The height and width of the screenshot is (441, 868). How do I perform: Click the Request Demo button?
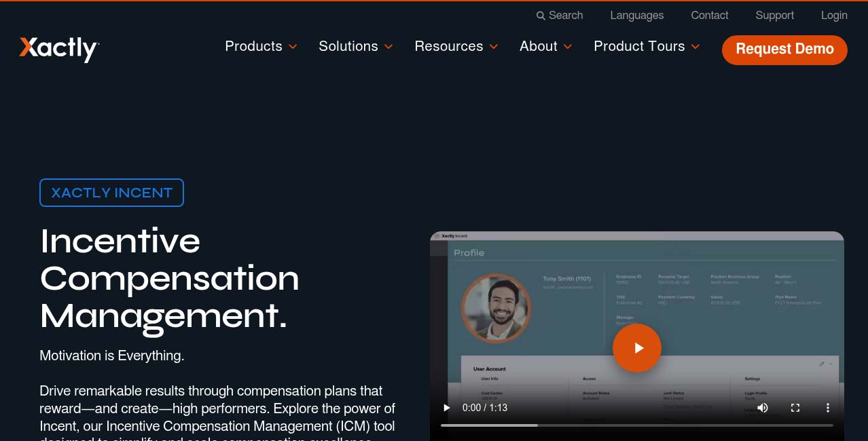[784, 50]
